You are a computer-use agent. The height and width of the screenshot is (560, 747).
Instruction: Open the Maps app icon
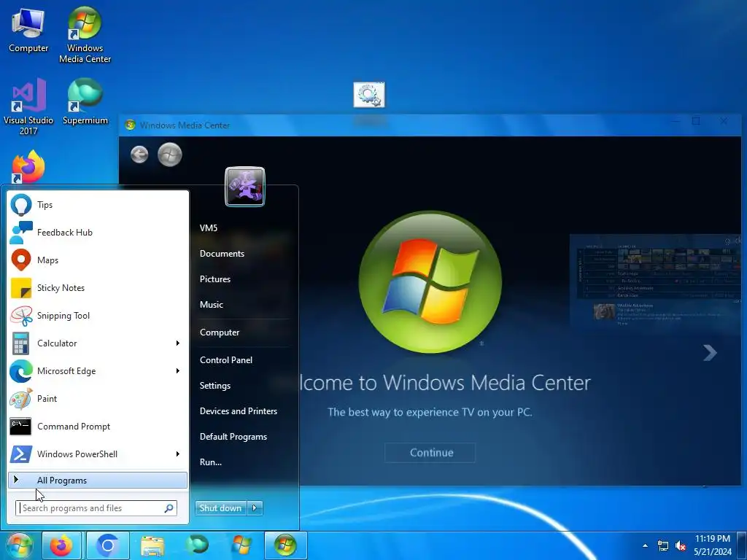pyautogui.click(x=21, y=260)
